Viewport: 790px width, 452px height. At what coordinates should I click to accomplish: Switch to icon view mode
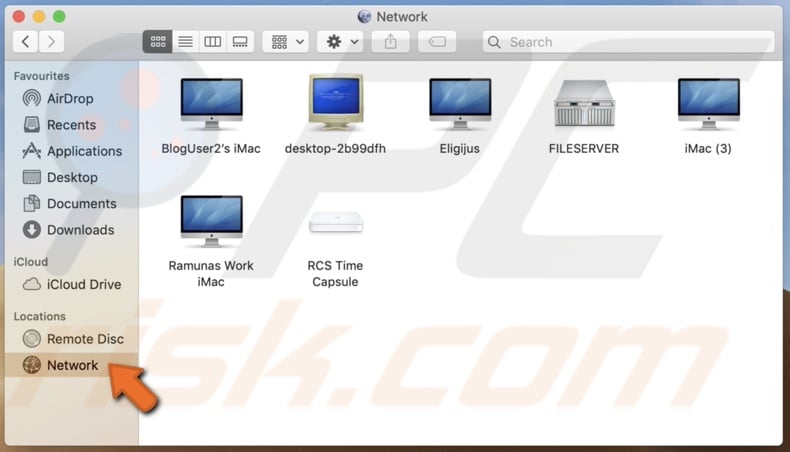[158, 42]
